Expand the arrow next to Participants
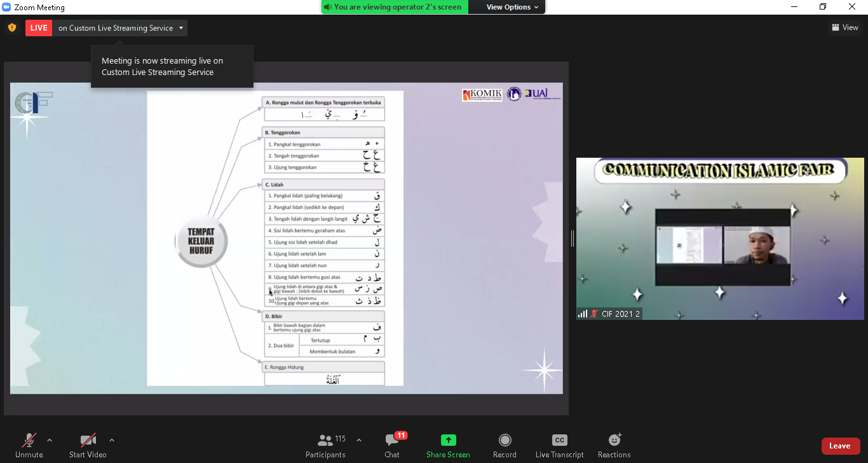The height and width of the screenshot is (463, 868). point(359,440)
